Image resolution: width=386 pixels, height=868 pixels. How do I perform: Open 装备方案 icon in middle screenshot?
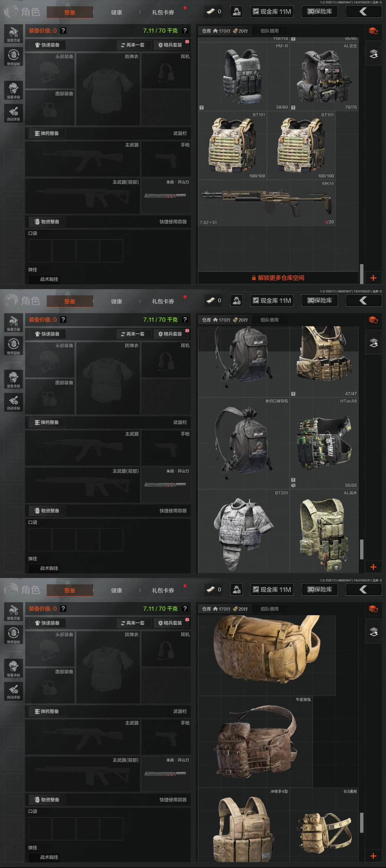pos(14,323)
